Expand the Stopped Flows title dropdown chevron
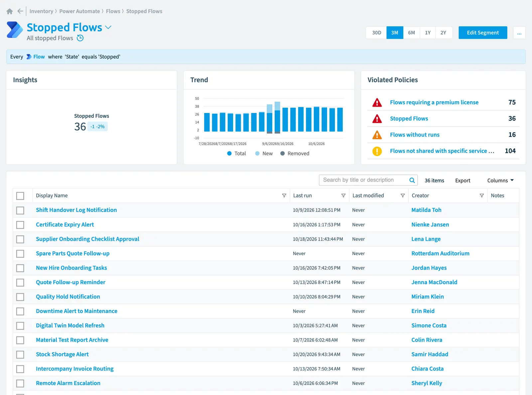 (108, 27)
